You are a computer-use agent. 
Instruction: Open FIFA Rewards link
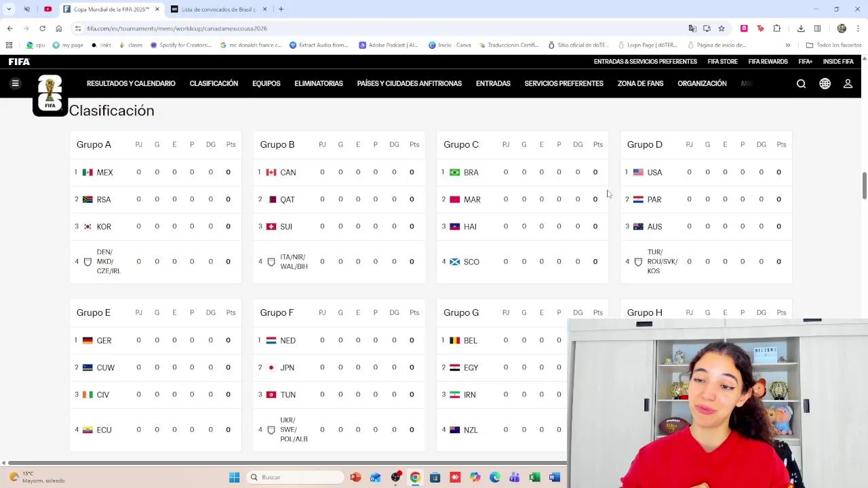pos(768,62)
